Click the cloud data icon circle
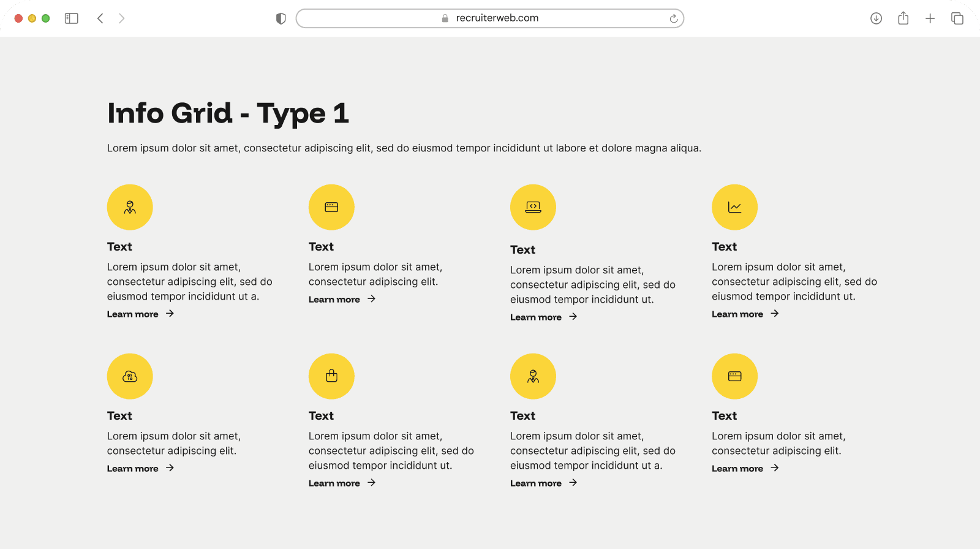The image size is (980, 549). 130,376
